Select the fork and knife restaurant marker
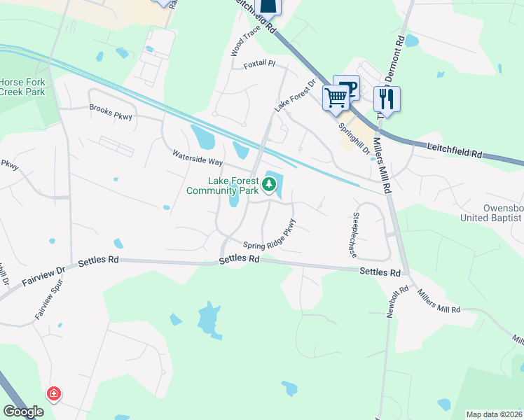Viewport: 524px width, 420px height. coord(387,100)
